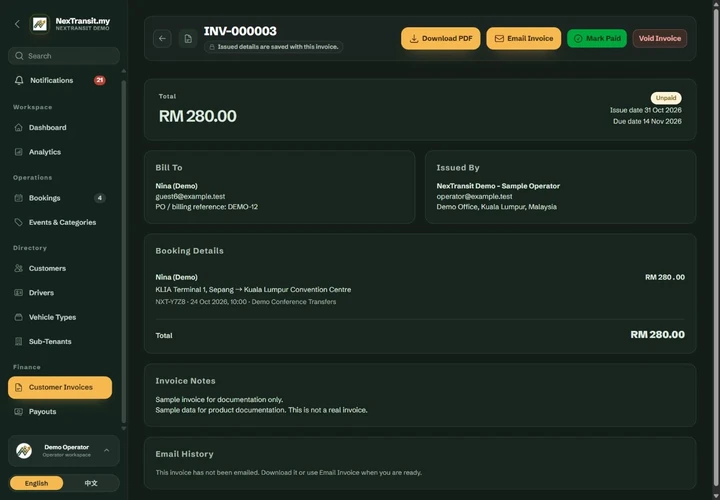This screenshot has width=720, height=500.
Task: Mark the invoice as paid
Action: coord(597,39)
